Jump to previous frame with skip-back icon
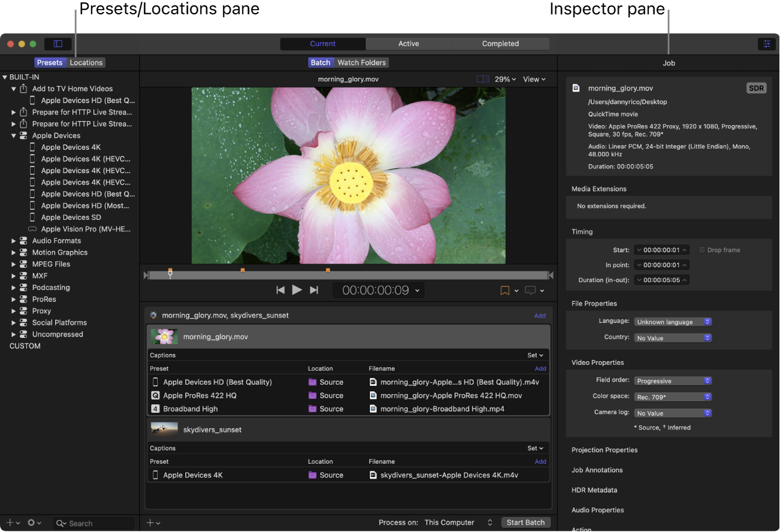 [280, 290]
